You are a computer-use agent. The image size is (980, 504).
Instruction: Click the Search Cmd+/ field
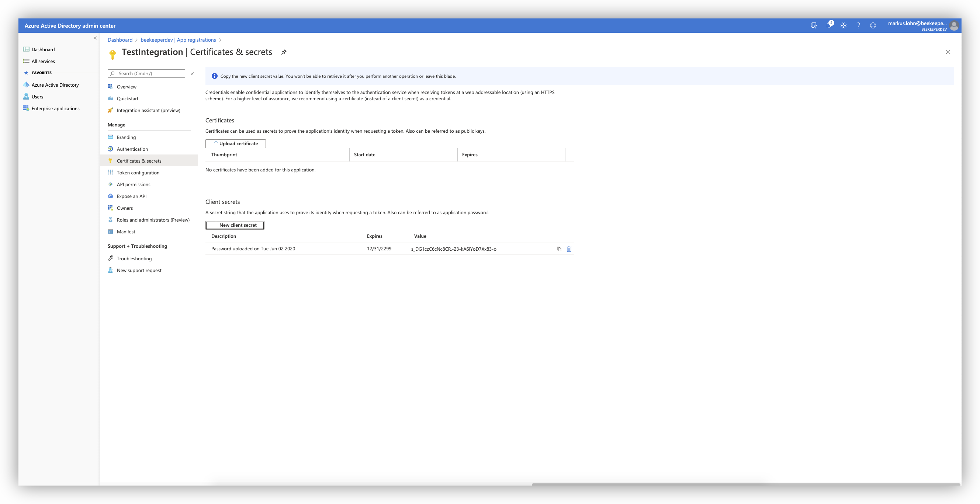tap(146, 73)
